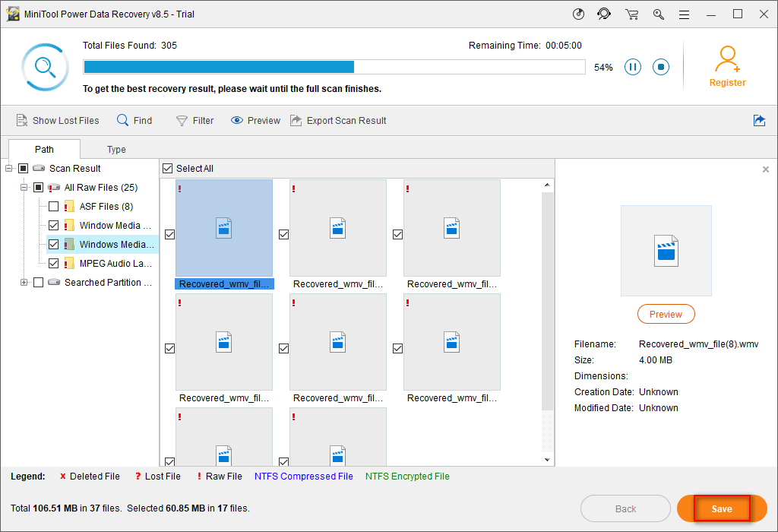Click the 'NTFS Encrypted File' legend text
Screen dimensions: 778x532
[407, 477]
